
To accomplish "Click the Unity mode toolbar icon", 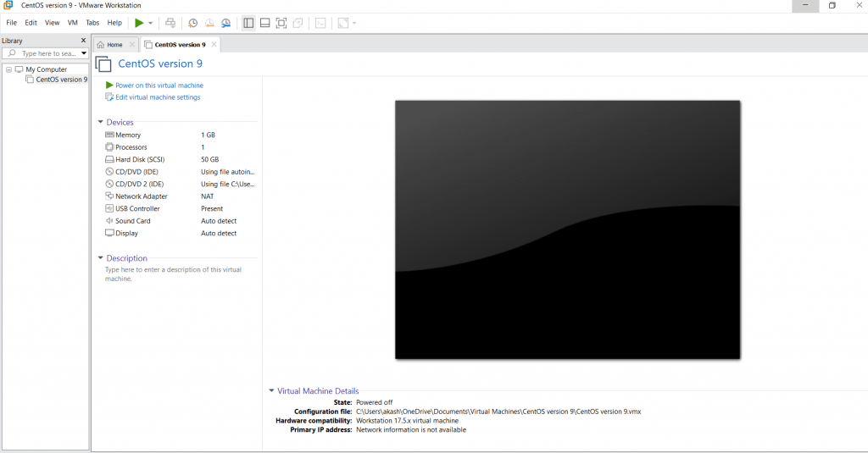I will (x=298, y=23).
